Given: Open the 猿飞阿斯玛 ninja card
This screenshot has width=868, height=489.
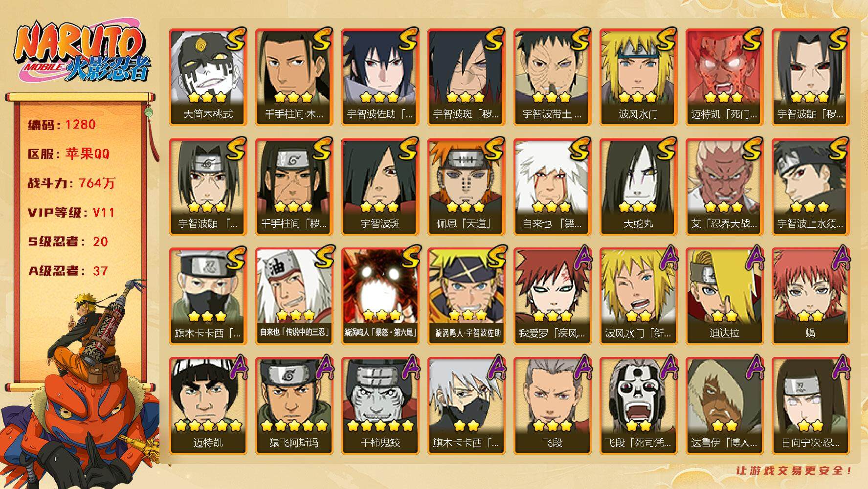Looking at the screenshot, I should tap(294, 406).
